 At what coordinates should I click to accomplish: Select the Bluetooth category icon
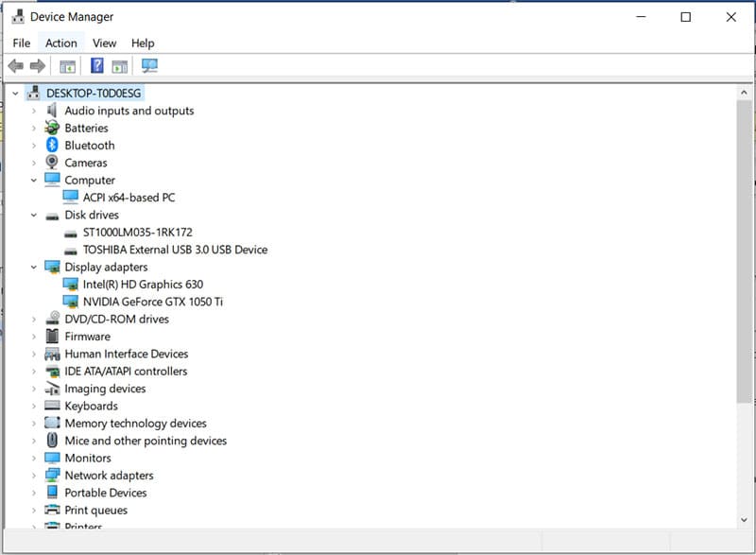click(52, 145)
